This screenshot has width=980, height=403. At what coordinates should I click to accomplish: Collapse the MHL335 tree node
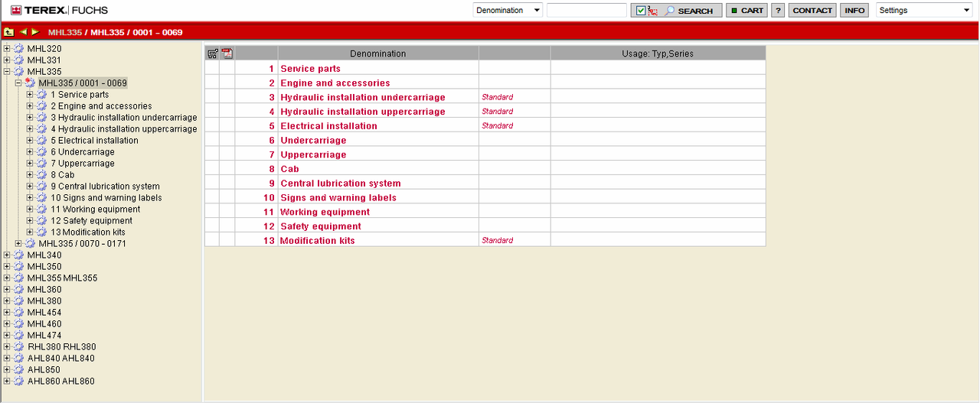click(x=7, y=72)
